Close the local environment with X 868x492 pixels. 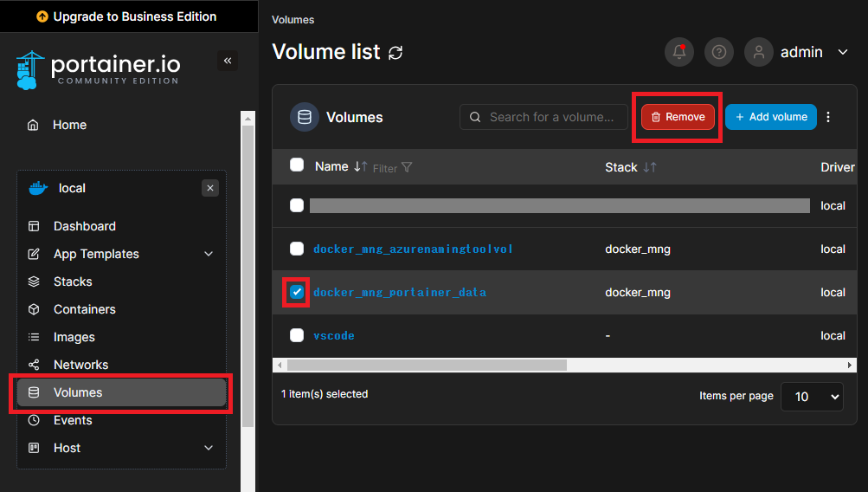pos(209,188)
